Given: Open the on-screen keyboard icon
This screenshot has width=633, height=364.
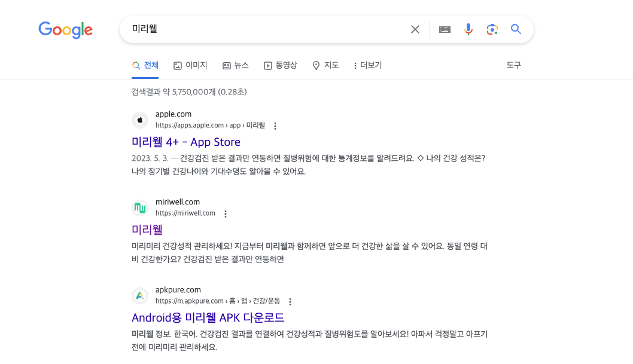Looking at the screenshot, I should point(445,29).
